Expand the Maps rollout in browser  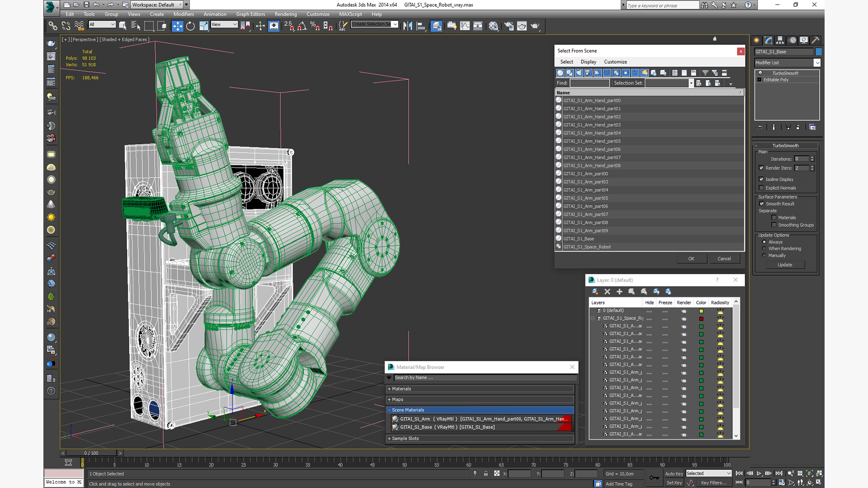[x=481, y=399]
